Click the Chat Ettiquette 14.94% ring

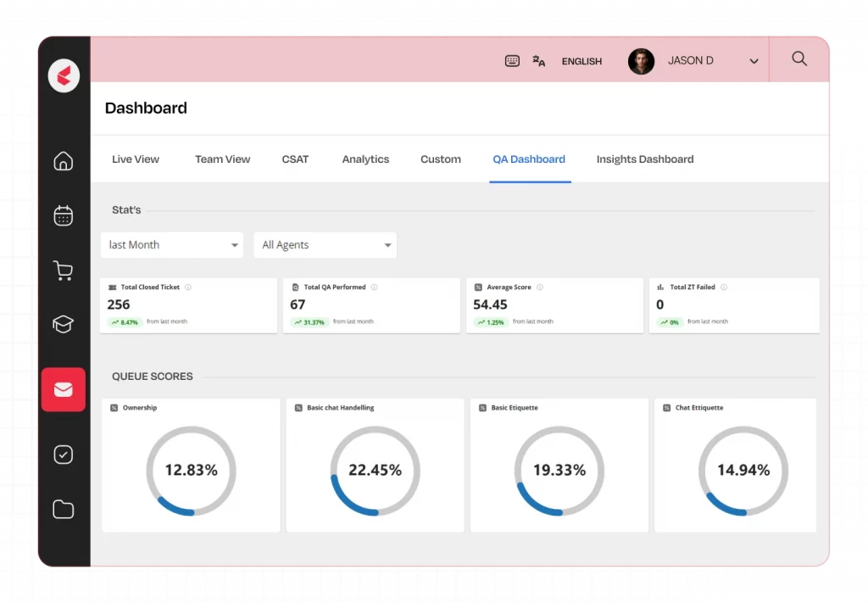coord(743,471)
